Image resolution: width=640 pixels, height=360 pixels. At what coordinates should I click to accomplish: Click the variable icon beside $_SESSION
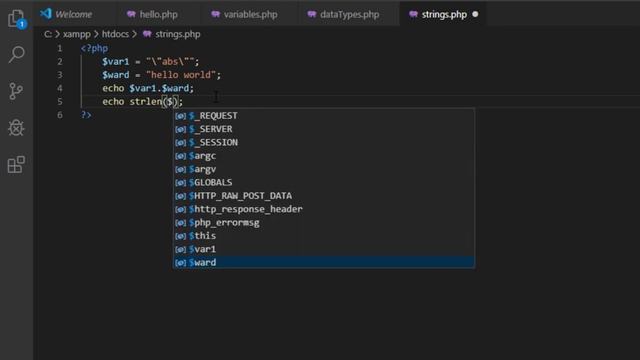click(x=180, y=142)
